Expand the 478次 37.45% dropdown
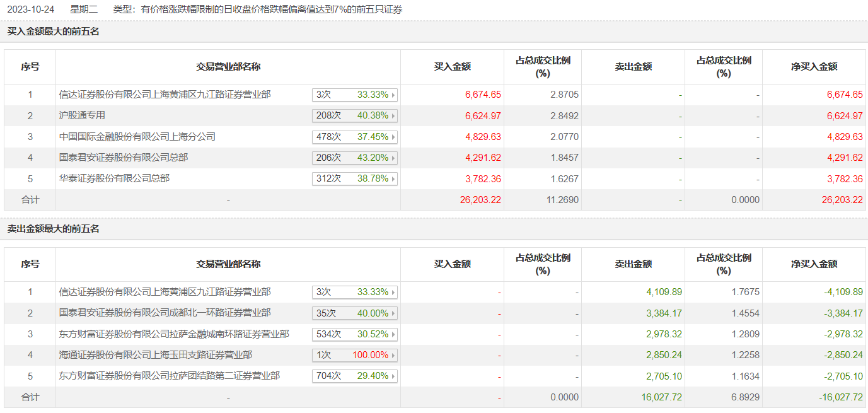This screenshot has height=413, width=868. [x=355, y=137]
